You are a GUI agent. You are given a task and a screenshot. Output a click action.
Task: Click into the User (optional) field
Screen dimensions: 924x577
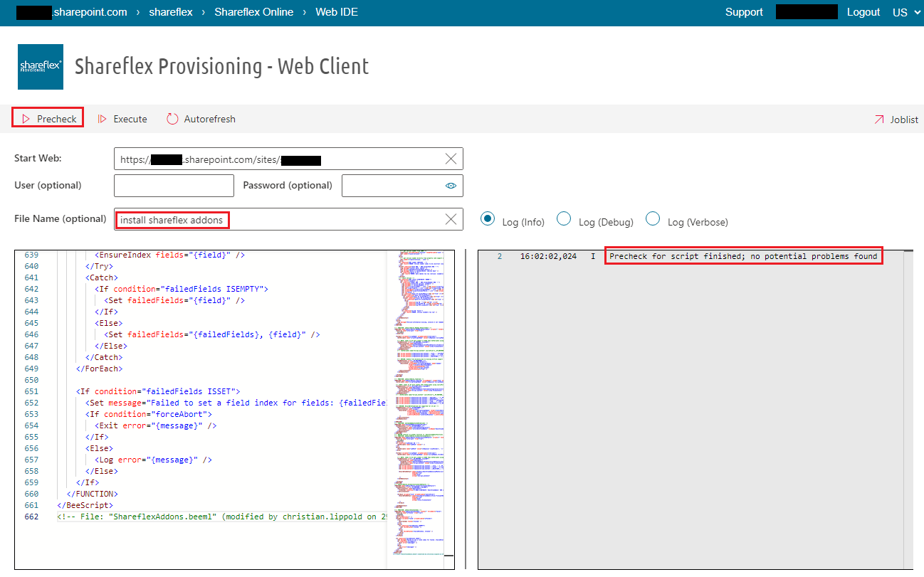coord(174,185)
